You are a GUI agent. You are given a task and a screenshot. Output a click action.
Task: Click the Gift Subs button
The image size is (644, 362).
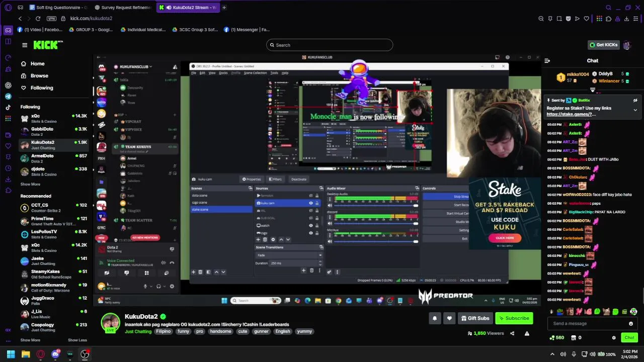point(474,318)
